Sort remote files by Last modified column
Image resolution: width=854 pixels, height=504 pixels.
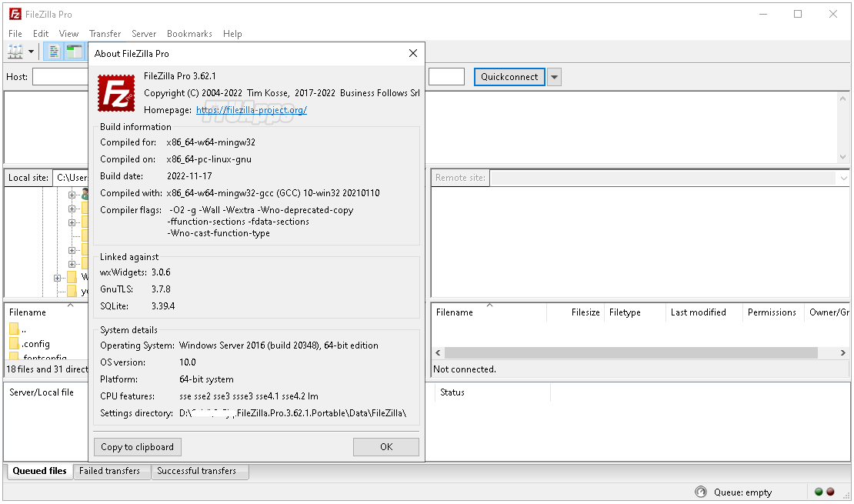(x=698, y=312)
